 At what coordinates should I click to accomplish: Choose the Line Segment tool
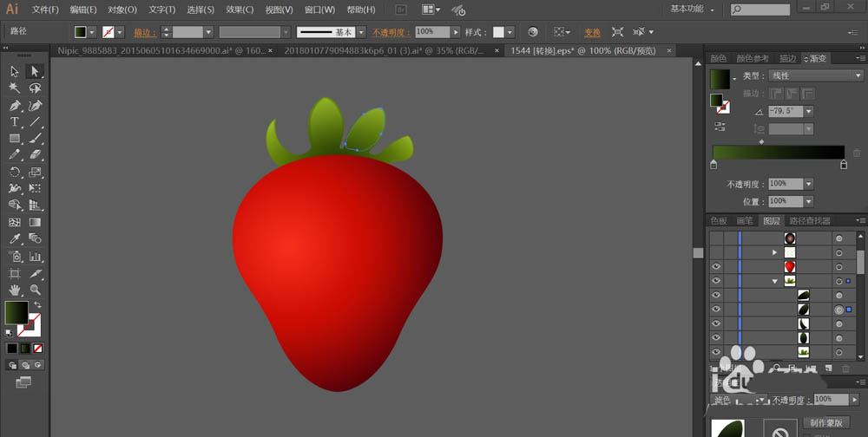(x=35, y=121)
